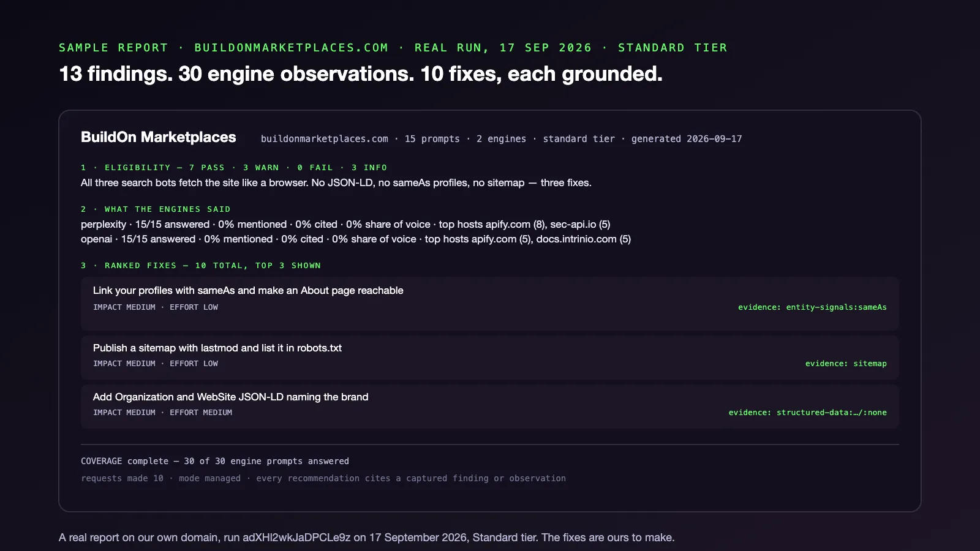Click fix 'Add Organization and WebSite JSON-LD'
This screenshot has height=551, width=980.
coord(231,397)
